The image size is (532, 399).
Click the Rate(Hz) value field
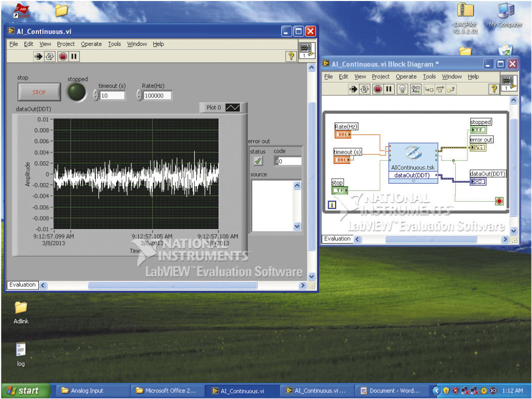(157, 96)
